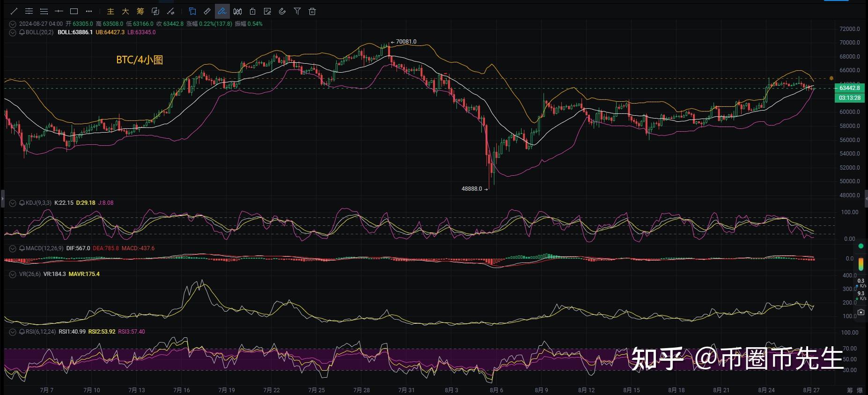Select the parallel lines drawing tool
This screenshot has width=868, height=395.
click(44, 11)
